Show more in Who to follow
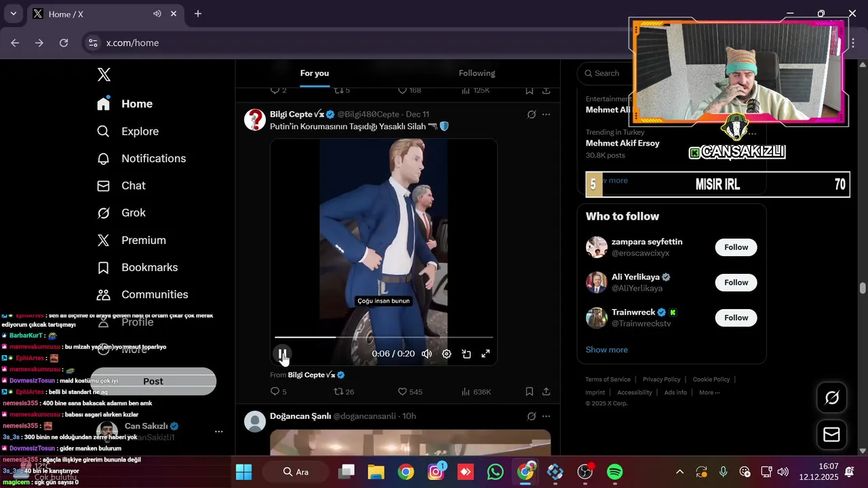This screenshot has height=488, width=868. click(607, 350)
